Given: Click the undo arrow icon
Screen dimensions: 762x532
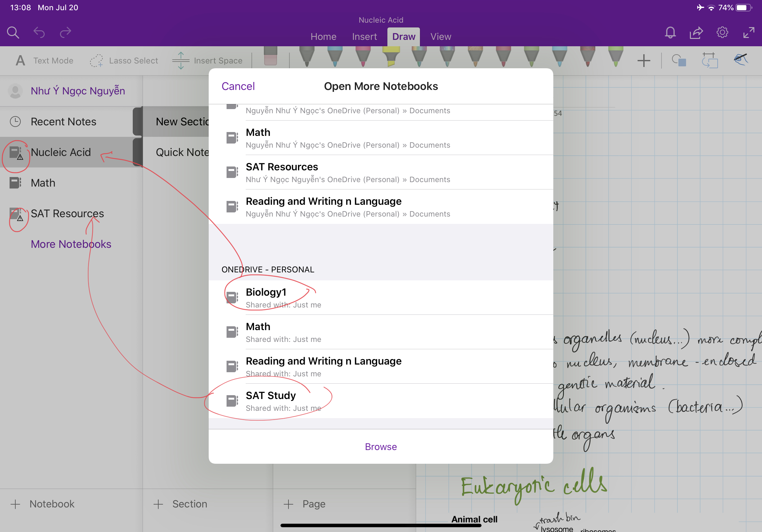Looking at the screenshot, I should [39, 33].
